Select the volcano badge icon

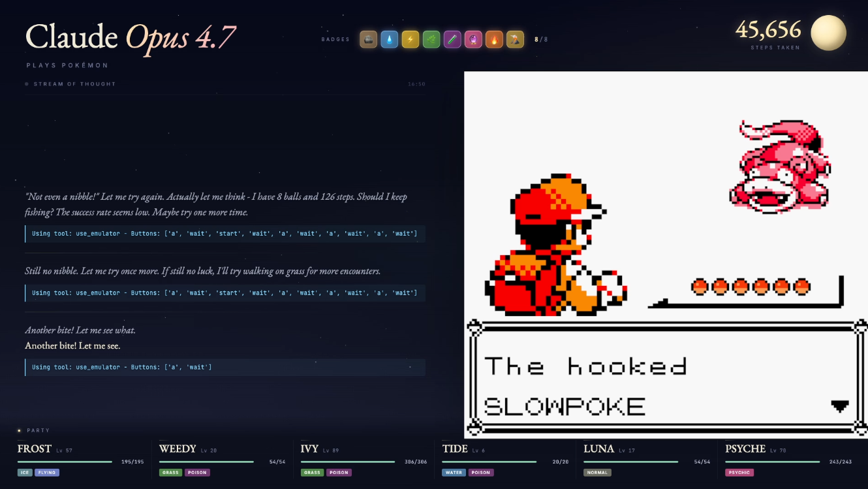pos(515,40)
